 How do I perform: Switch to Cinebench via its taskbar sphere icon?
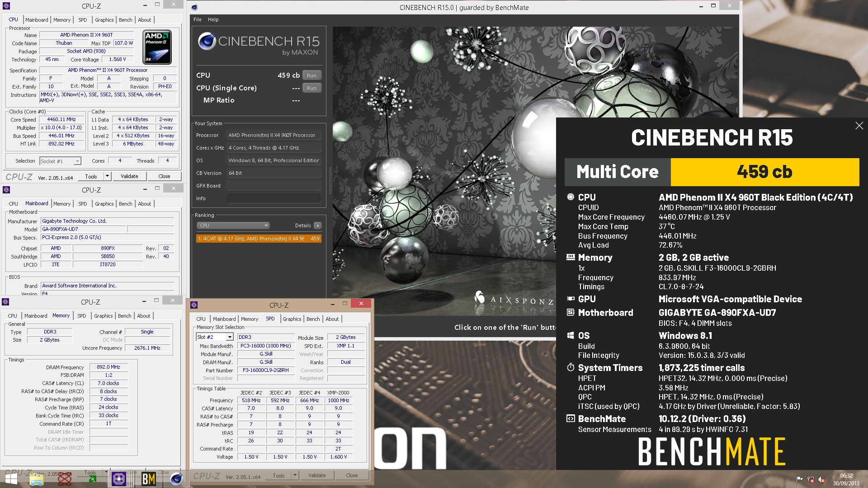point(176,479)
